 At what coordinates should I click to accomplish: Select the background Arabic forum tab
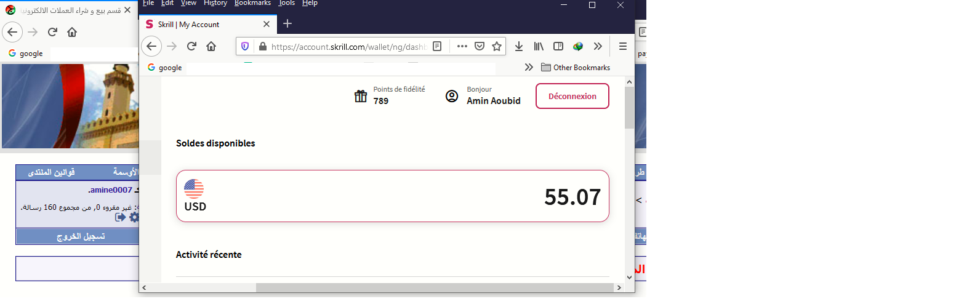[68, 10]
